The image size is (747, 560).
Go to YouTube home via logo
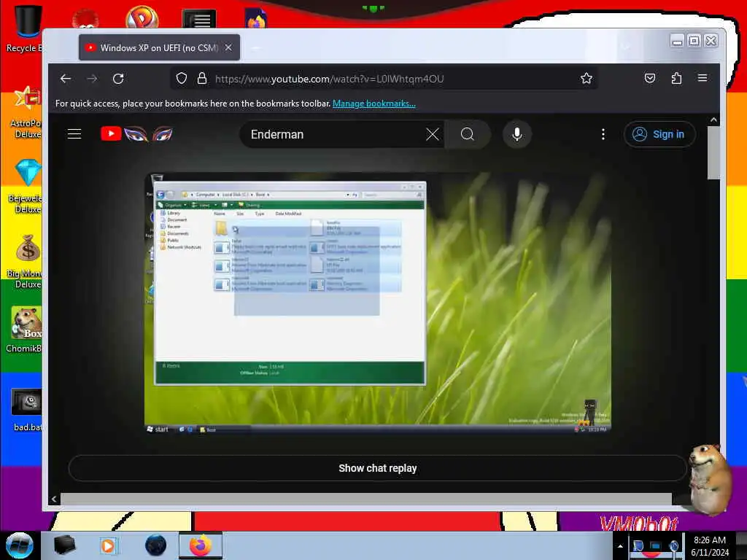(x=136, y=134)
